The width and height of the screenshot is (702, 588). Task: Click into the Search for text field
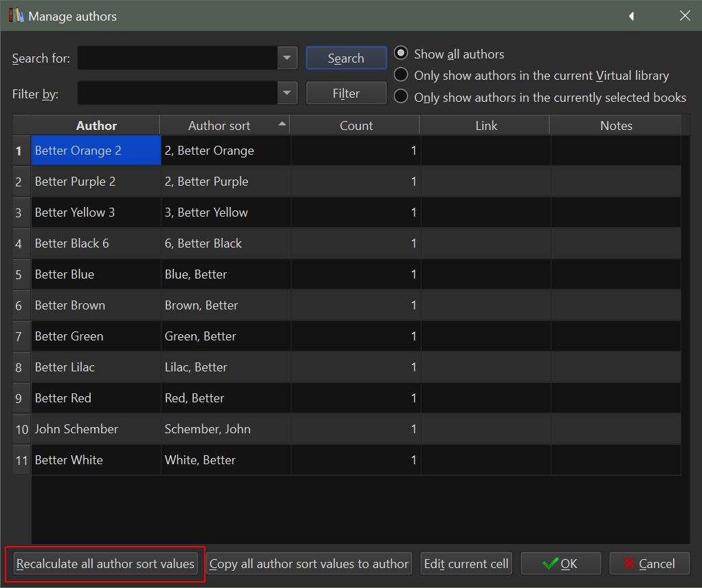177,58
